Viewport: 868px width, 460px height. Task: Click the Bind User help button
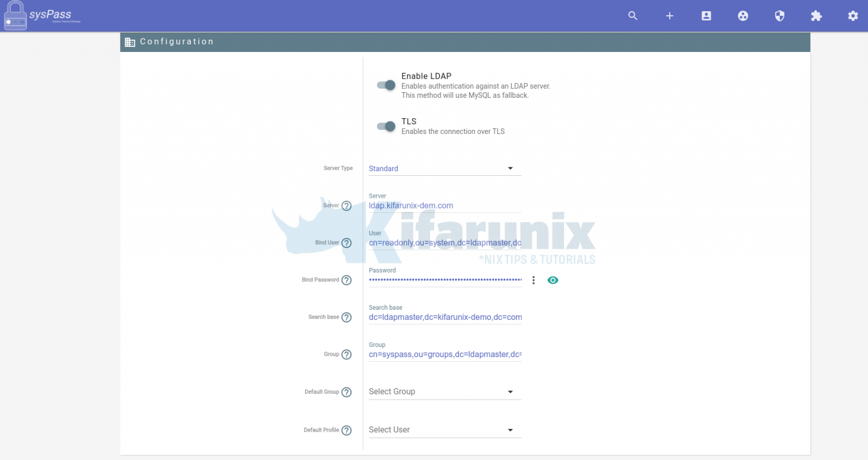pyautogui.click(x=346, y=242)
